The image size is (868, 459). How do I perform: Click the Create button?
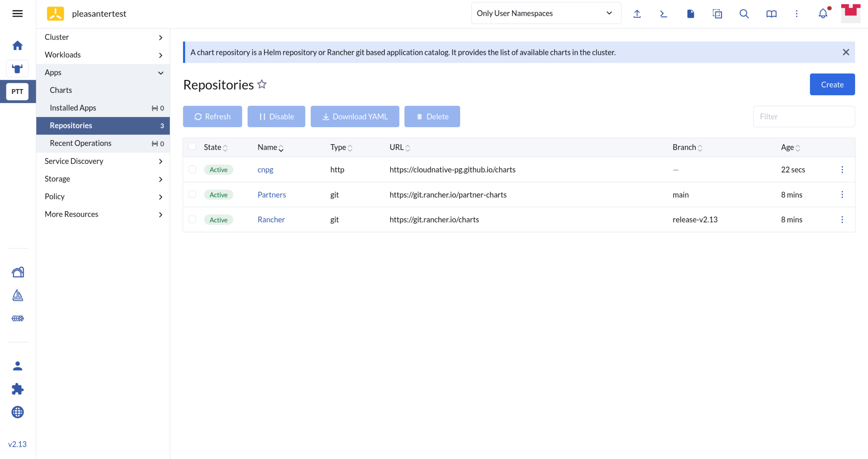tap(832, 84)
